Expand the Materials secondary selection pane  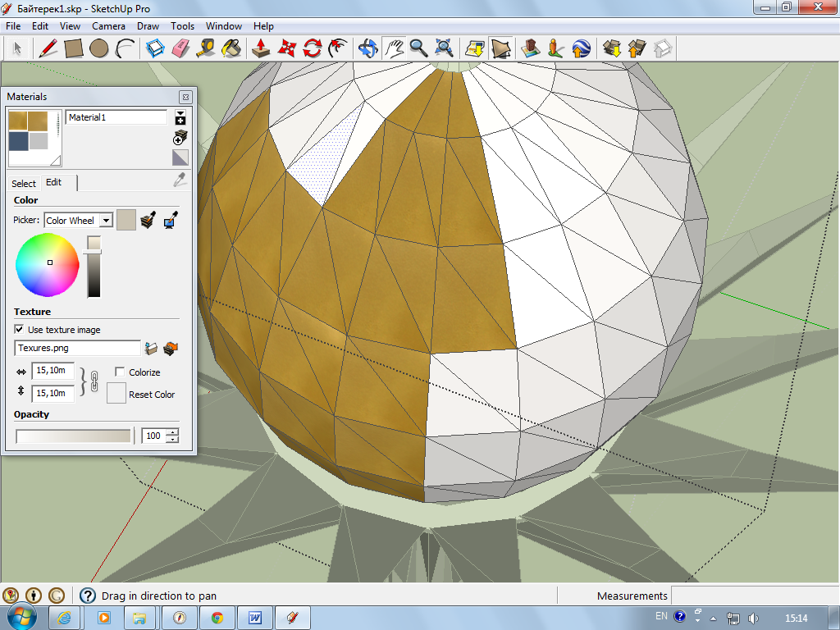click(x=180, y=118)
